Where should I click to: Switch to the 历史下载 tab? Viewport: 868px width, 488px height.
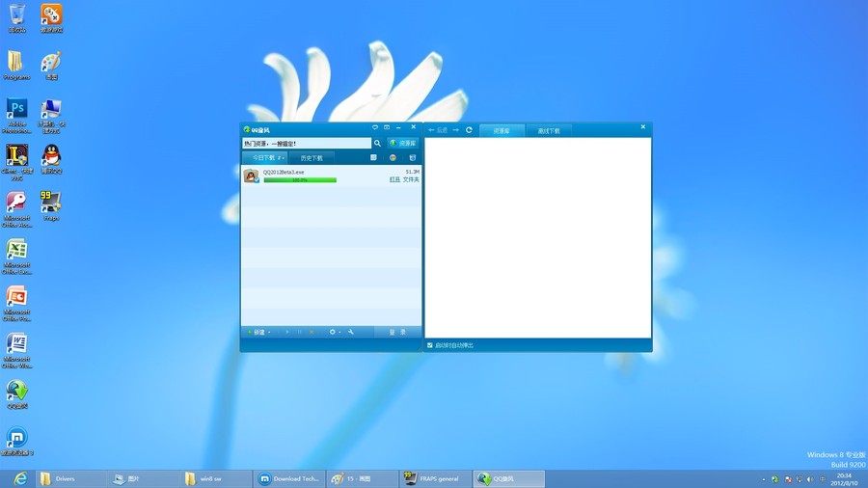point(312,157)
